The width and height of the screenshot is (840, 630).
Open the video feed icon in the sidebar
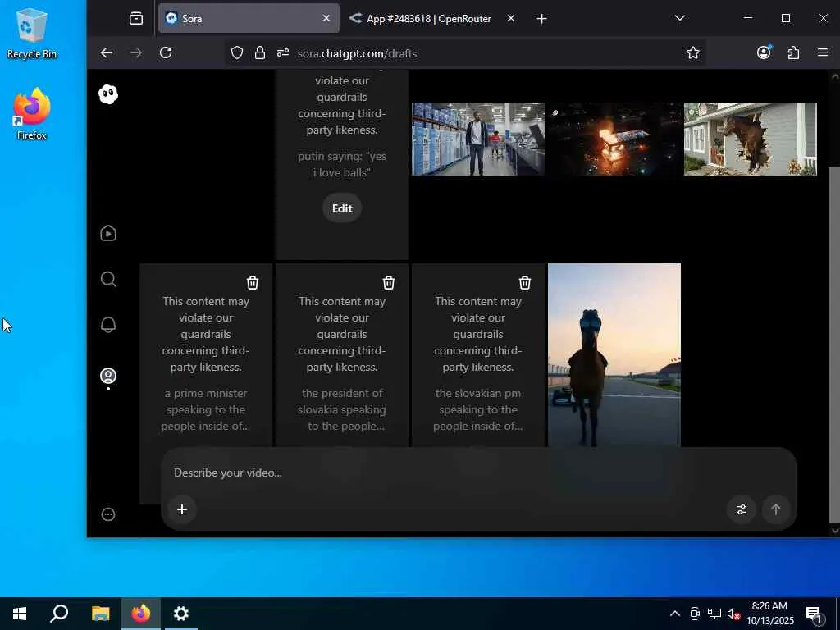coord(108,234)
